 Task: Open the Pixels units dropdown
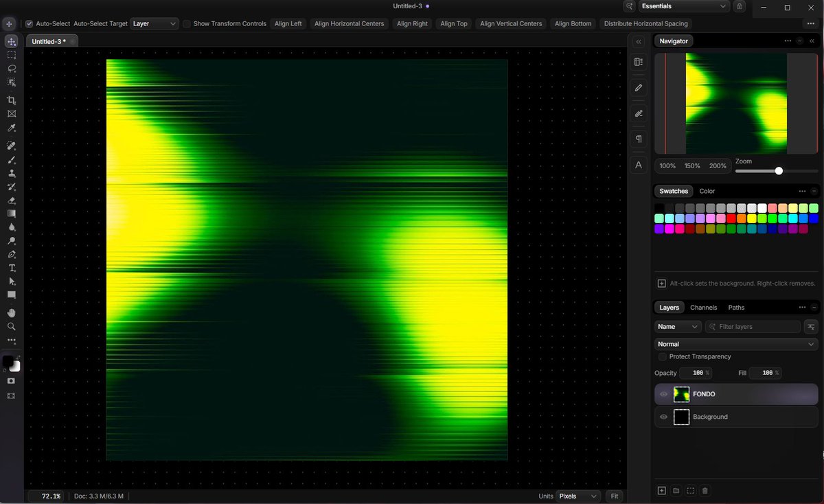[578, 496]
